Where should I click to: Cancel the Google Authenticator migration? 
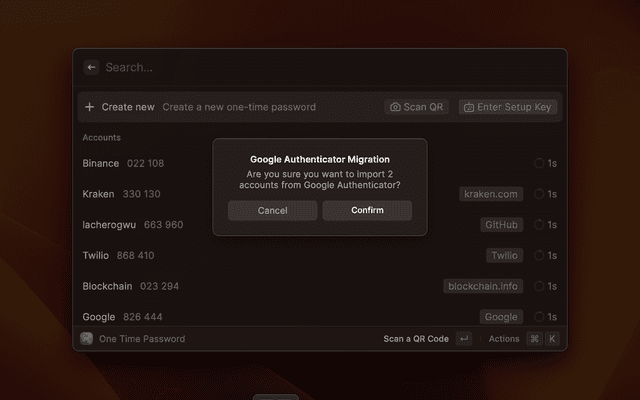point(272,211)
